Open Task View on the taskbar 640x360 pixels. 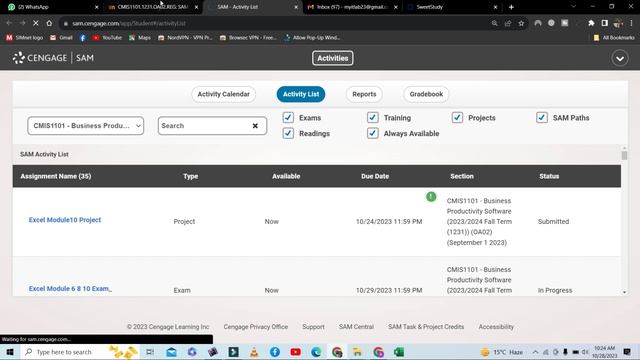coord(150,352)
